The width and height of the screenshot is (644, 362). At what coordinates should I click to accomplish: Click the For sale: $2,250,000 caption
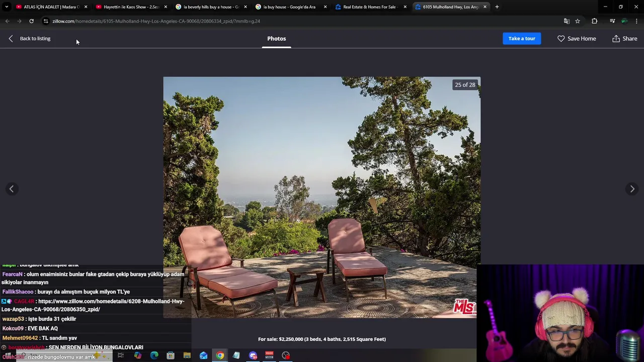pos(322,339)
